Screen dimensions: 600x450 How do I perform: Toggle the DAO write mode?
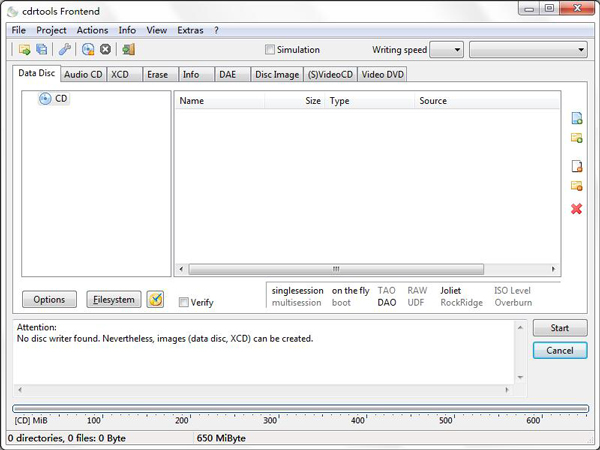[x=387, y=303]
